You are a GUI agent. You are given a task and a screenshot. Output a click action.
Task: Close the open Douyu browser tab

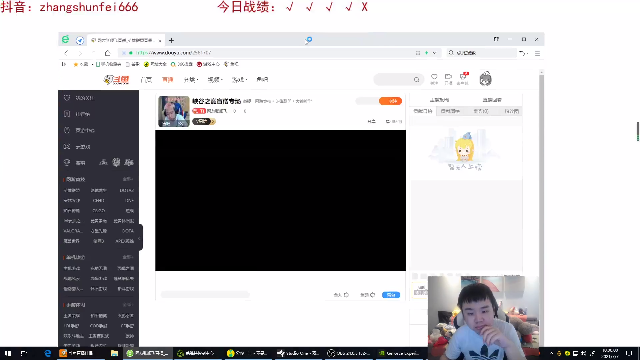(x=160, y=40)
